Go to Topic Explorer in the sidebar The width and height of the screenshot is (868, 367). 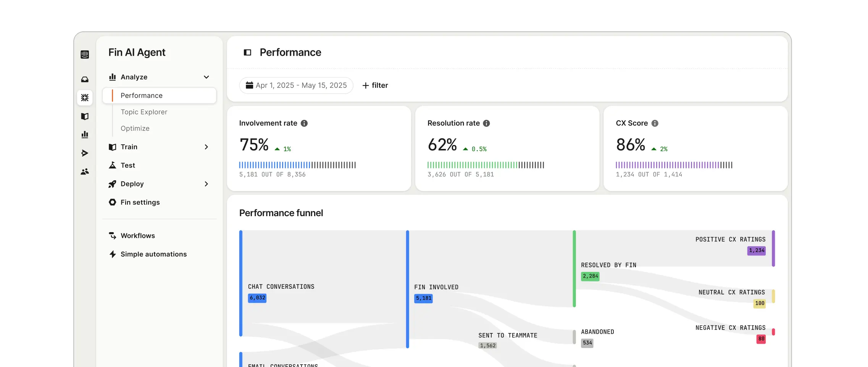point(144,112)
